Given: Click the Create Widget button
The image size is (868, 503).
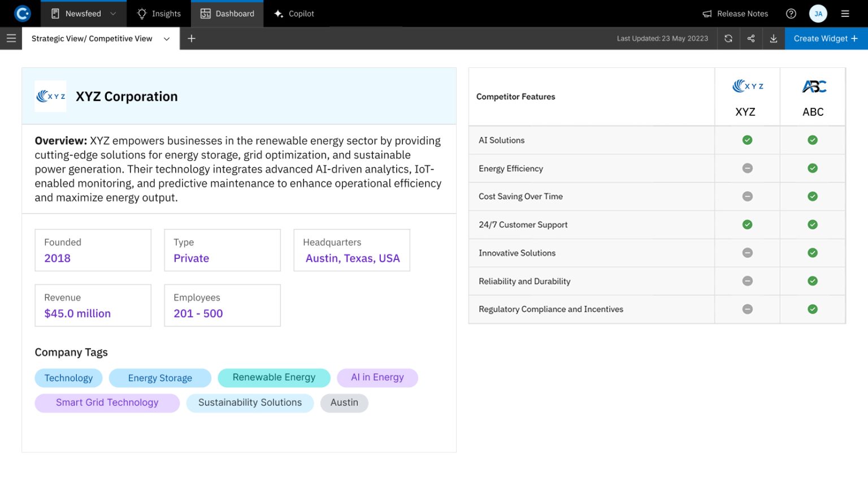Looking at the screenshot, I should point(826,38).
